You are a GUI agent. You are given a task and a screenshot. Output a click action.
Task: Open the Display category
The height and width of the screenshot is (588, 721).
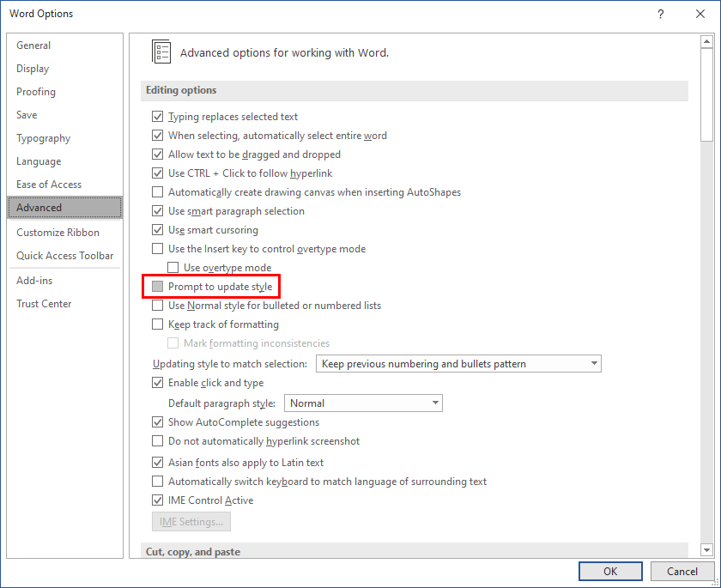click(33, 69)
